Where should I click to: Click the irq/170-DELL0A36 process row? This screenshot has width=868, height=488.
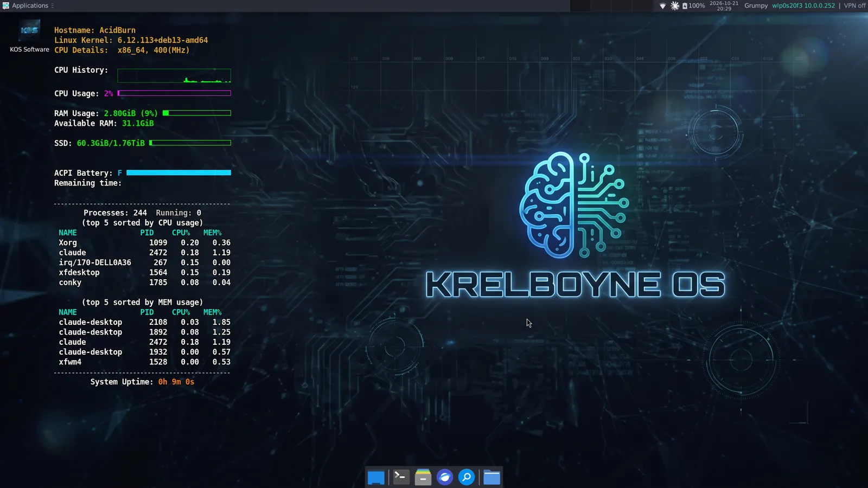[144, 262]
